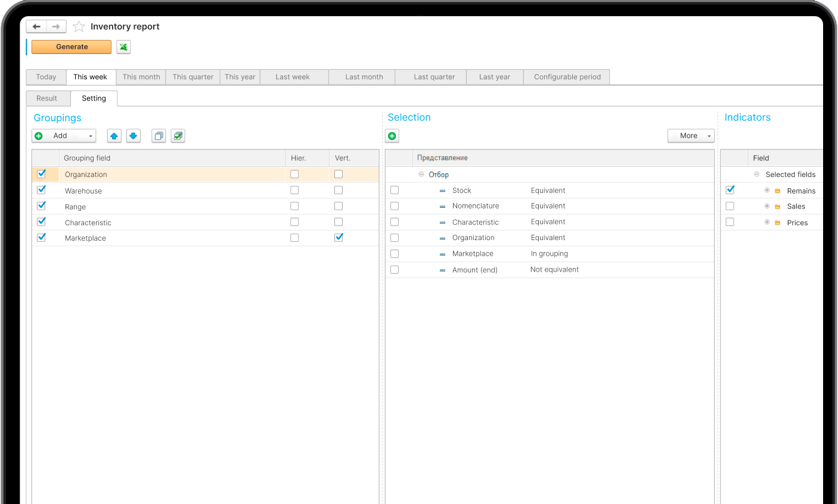The image size is (838, 504).
Task: Uncheck the Vert. checkbox for Marketplace
Action: (x=339, y=237)
